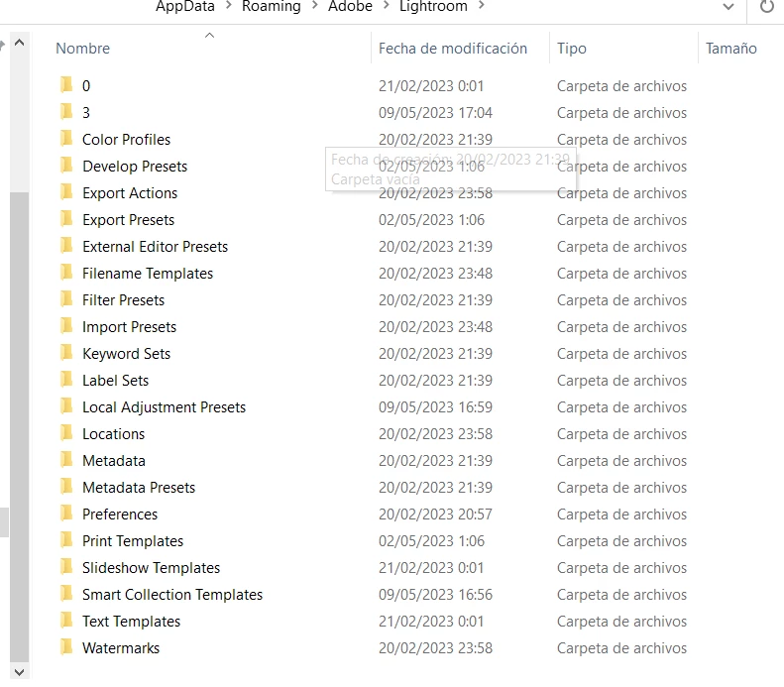784x687 pixels.
Task: Select the Keyword Sets folder name
Action: 126,354
